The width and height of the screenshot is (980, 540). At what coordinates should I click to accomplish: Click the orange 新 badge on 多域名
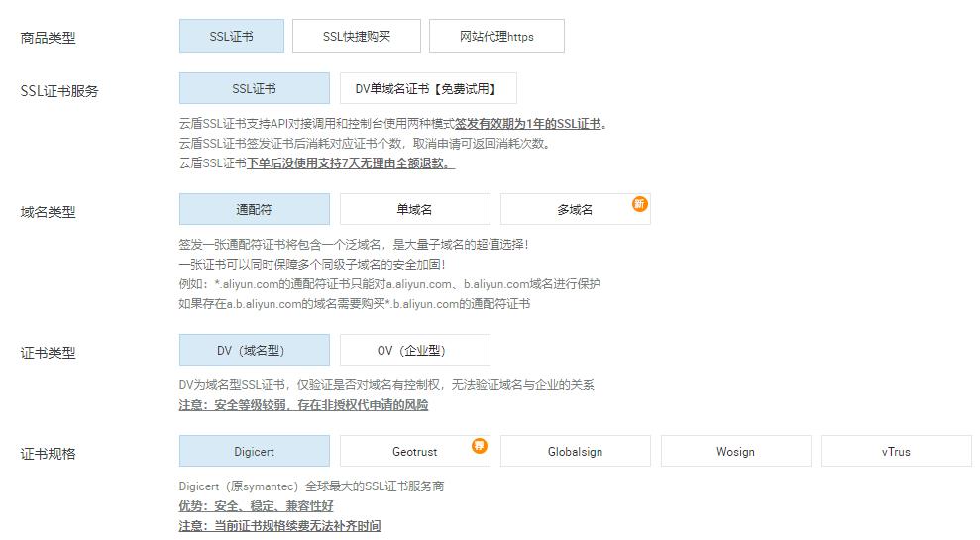click(640, 203)
